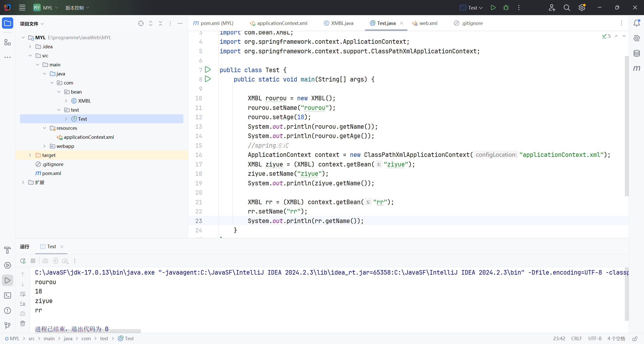644x344 pixels.
Task: Rerun Test in the run panel
Action: tap(23, 261)
